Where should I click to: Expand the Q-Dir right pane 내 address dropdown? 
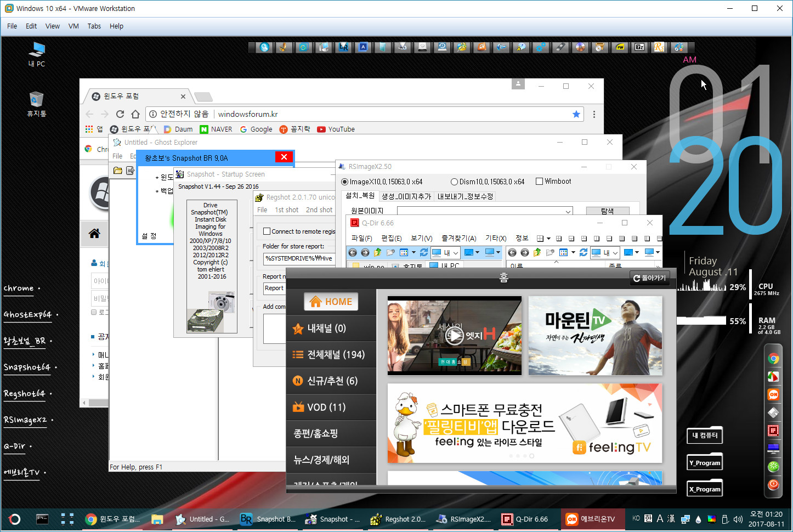point(615,253)
